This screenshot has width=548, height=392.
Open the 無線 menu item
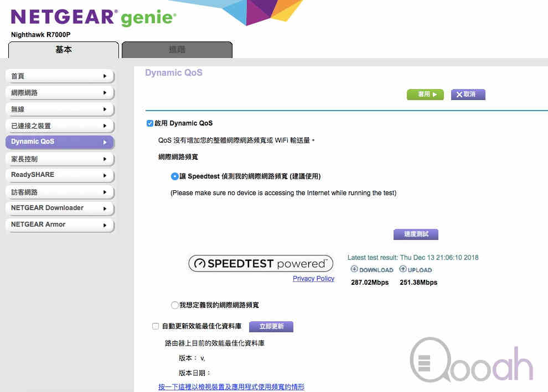coord(60,109)
